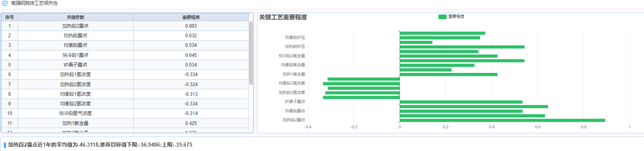
Task: Click the 炉鼻子露点 axis label in chart
Action: 295,102
